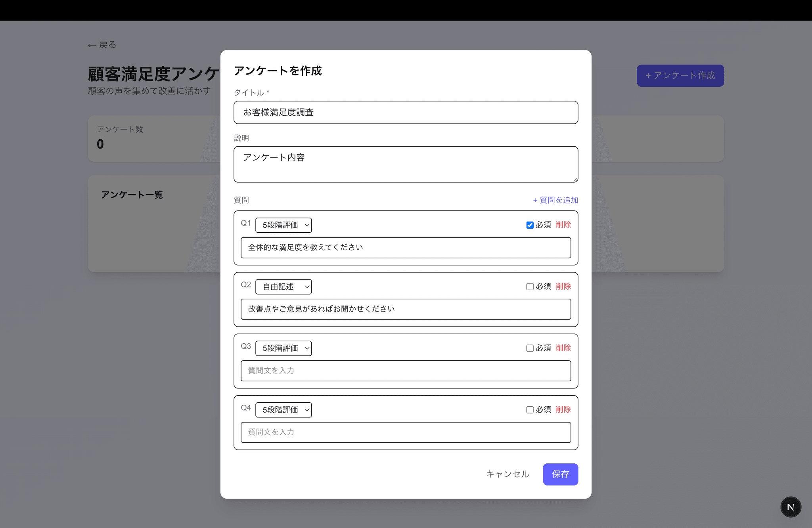Open Q2 自由記述 type dropdown
This screenshot has width=812, height=528.
coord(283,287)
